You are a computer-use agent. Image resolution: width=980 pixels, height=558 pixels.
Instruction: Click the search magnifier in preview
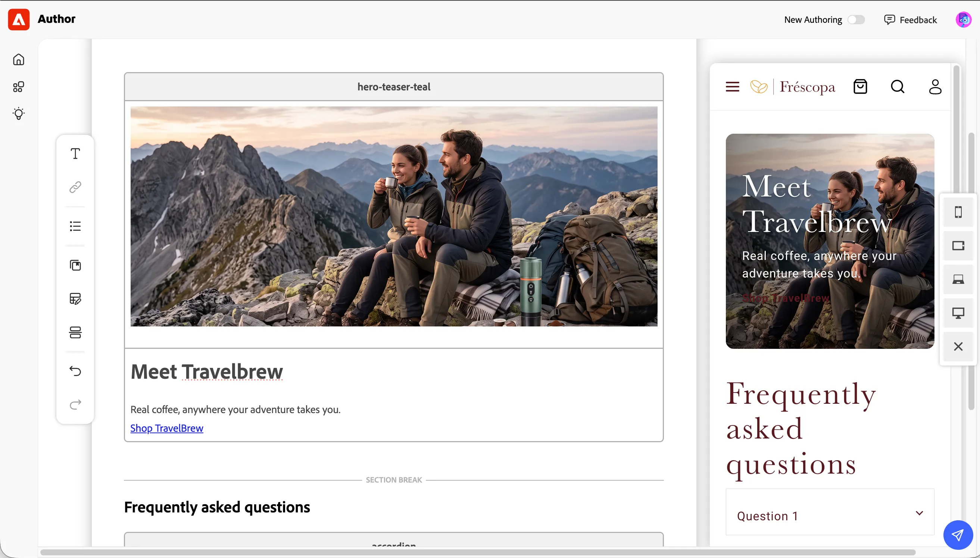point(898,87)
